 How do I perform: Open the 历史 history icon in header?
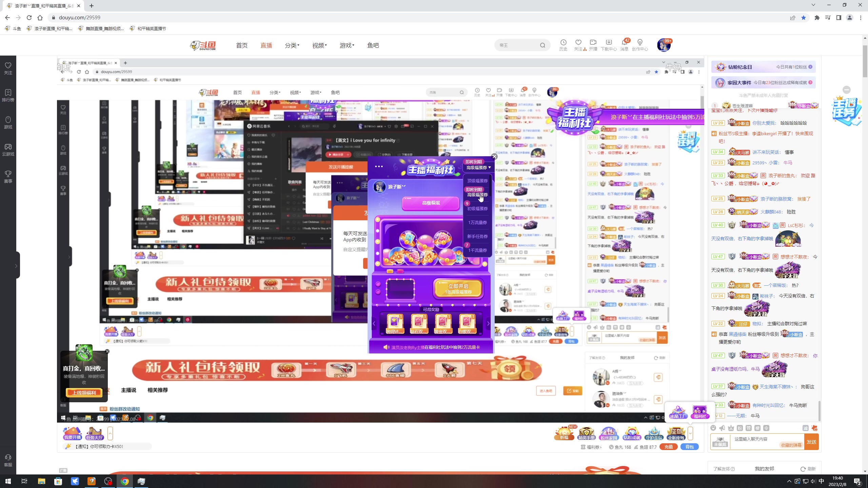click(x=563, y=44)
